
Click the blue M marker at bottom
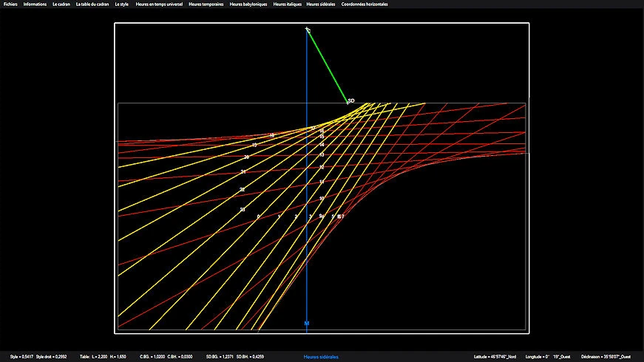[307, 324]
